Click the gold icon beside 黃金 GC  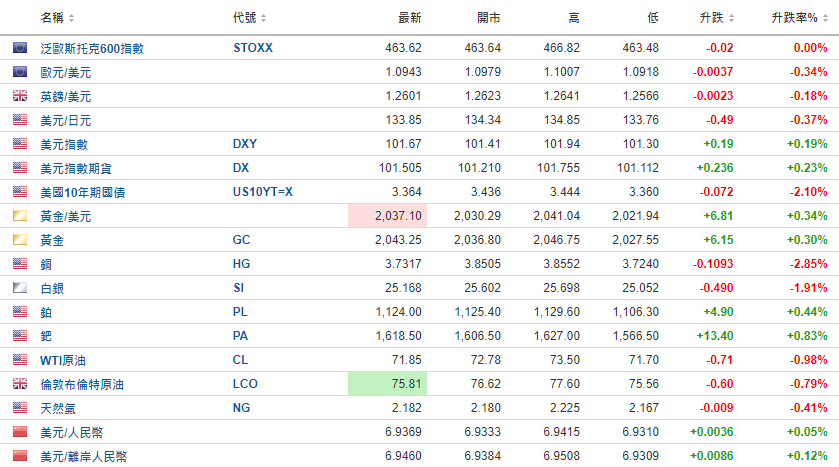click(x=20, y=240)
